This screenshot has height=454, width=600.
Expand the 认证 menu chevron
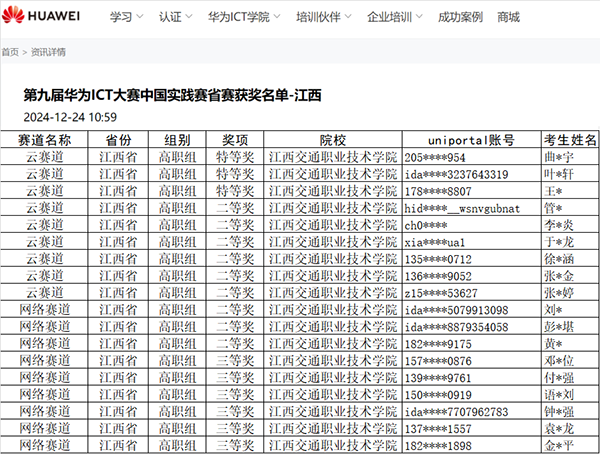189,16
